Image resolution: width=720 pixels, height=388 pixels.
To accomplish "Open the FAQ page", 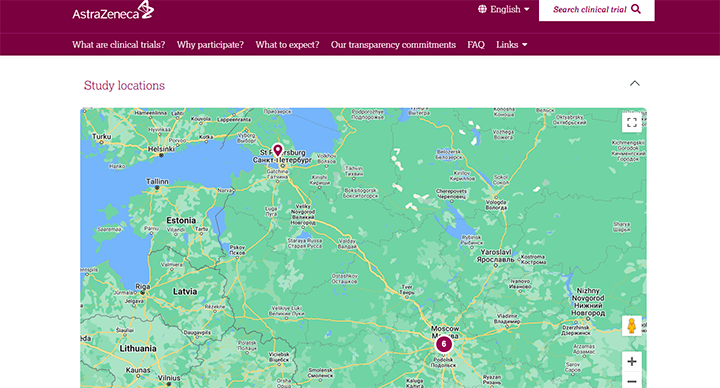I will [x=476, y=45].
